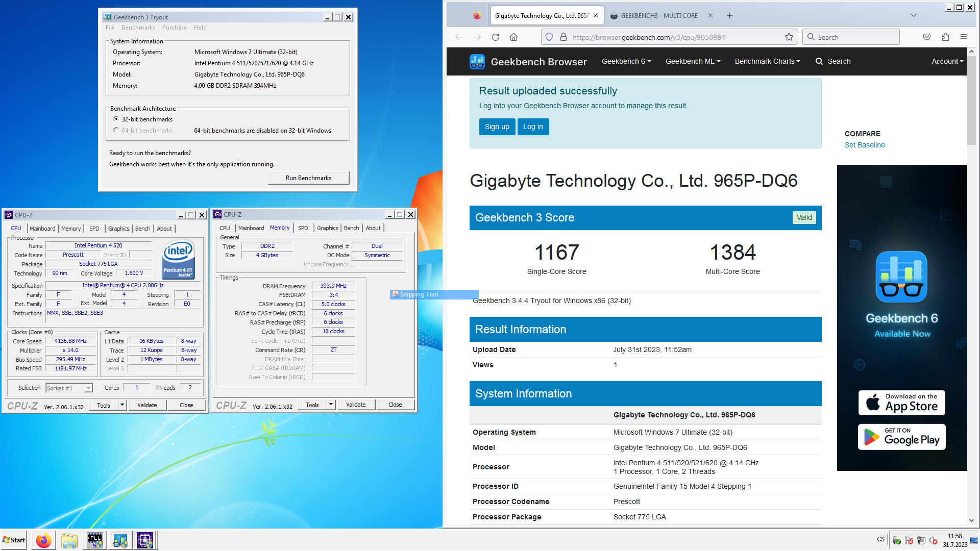Show site security lock info

[563, 37]
